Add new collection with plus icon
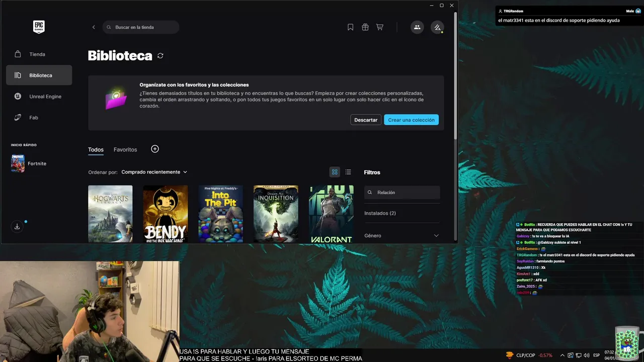This screenshot has width=644, height=362. pos(155,149)
